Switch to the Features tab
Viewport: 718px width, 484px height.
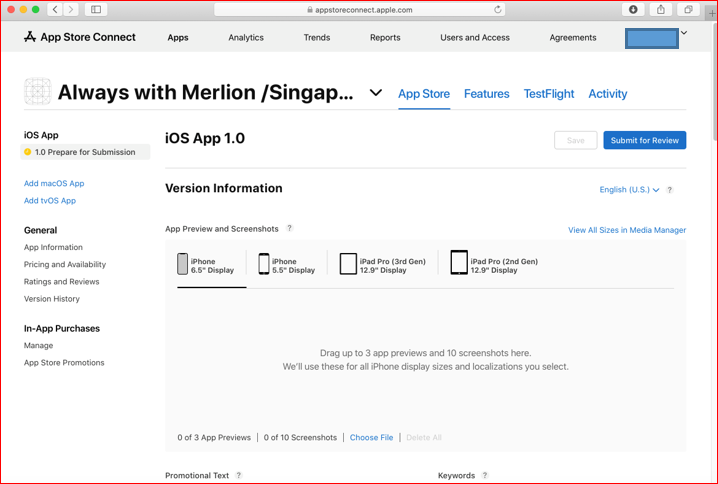tap(486, 94)
